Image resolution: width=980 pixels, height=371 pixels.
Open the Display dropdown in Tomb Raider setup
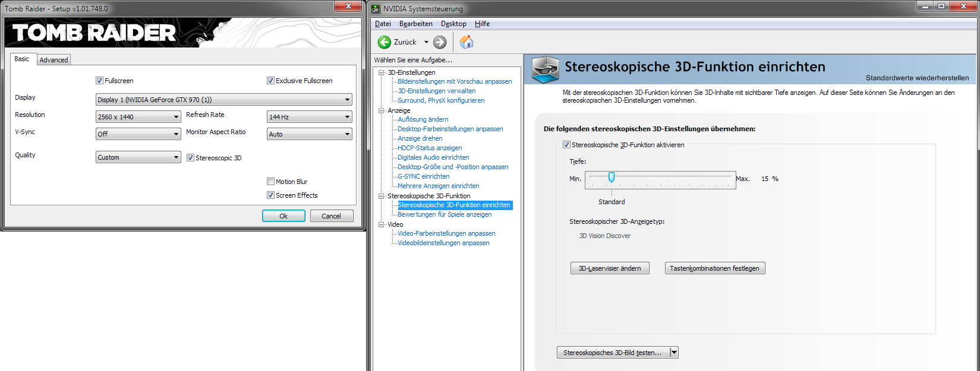223,100
